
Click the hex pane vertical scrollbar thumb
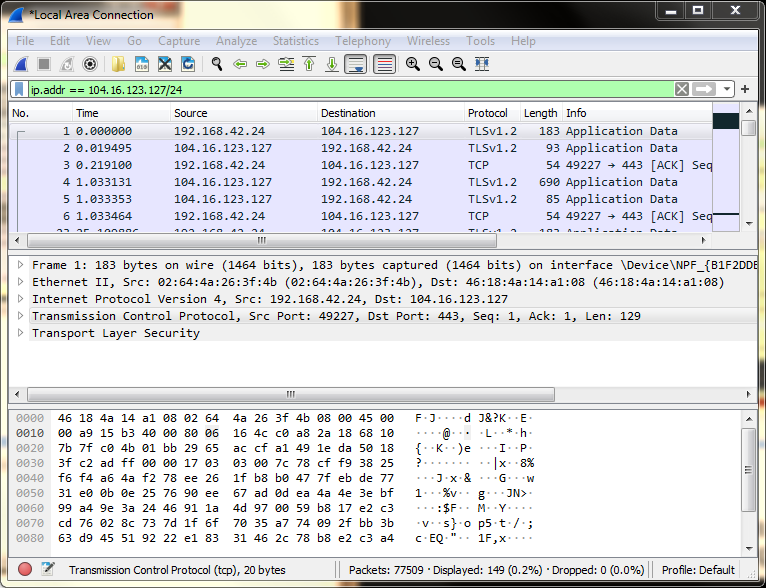pyautogui.click(x=748, y=470)
